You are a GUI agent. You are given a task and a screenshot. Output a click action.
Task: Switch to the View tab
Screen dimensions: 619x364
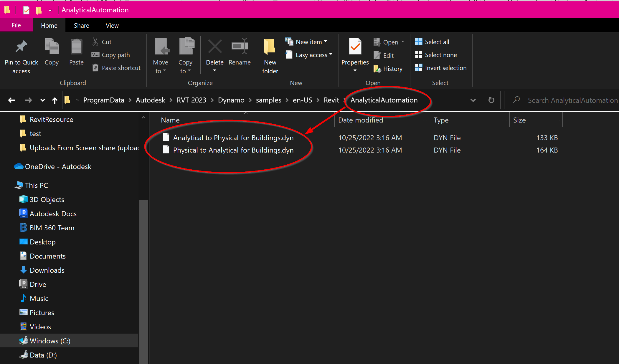click(x=112, y=25)
